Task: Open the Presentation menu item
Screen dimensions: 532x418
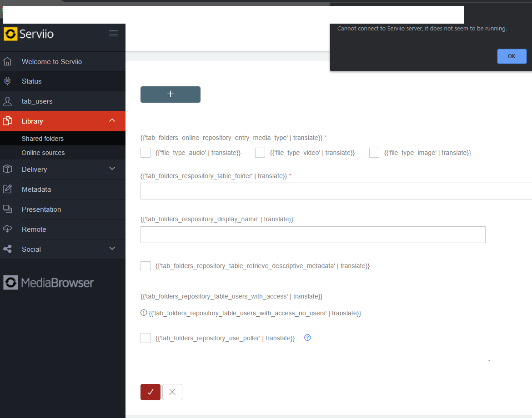Action: click(x=41, y=209)
